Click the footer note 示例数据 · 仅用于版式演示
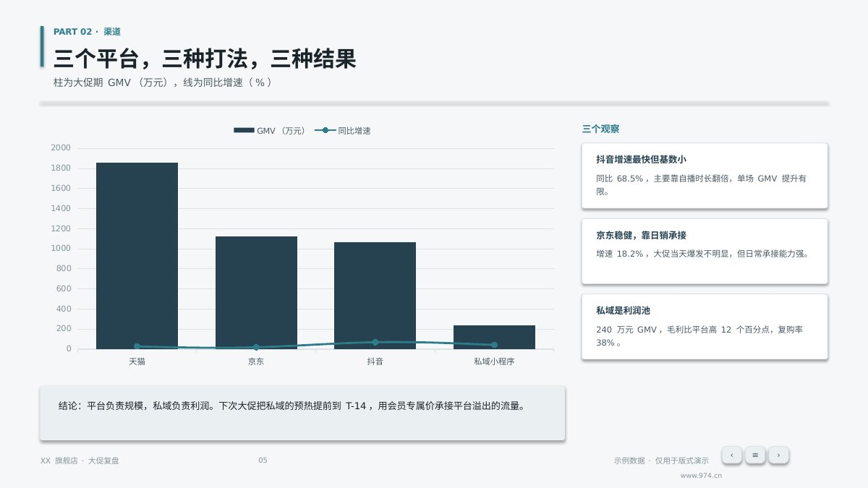 (661, 461)
